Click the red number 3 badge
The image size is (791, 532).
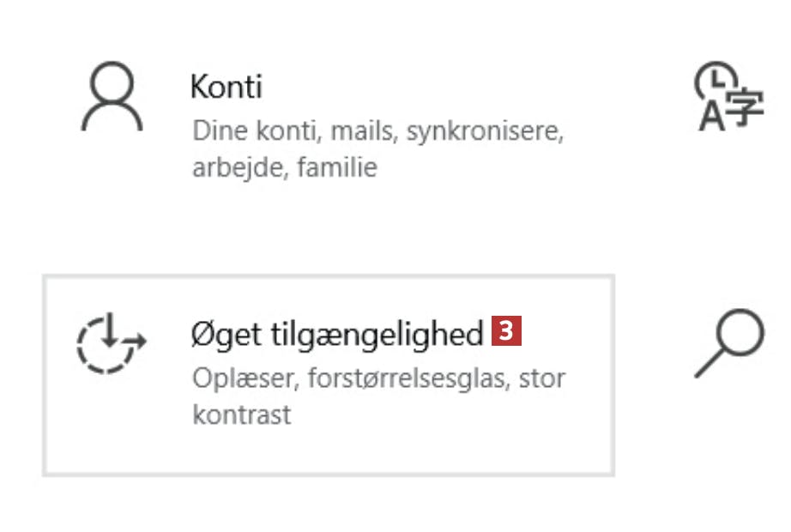(x=507, y=332)
